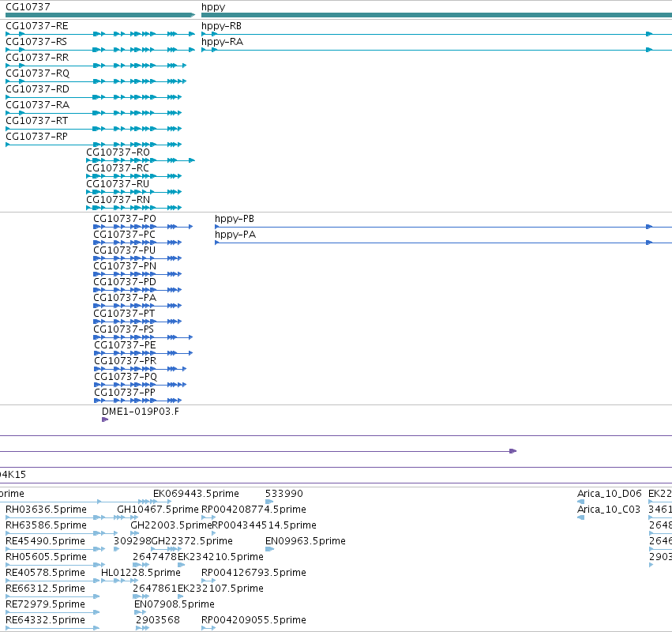The height and width of the screenshot is (632, 672).
Task: Select the CG10737-PN protein
Action: pos(125,266)
